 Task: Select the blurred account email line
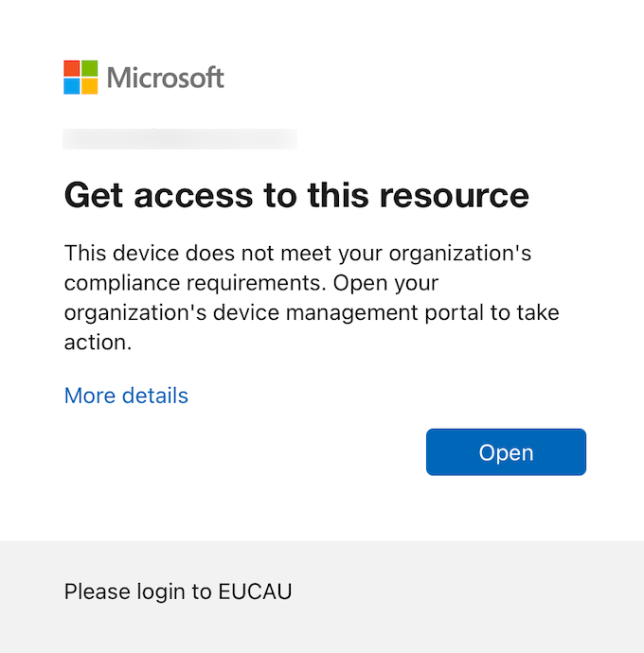tap(179, 139)
